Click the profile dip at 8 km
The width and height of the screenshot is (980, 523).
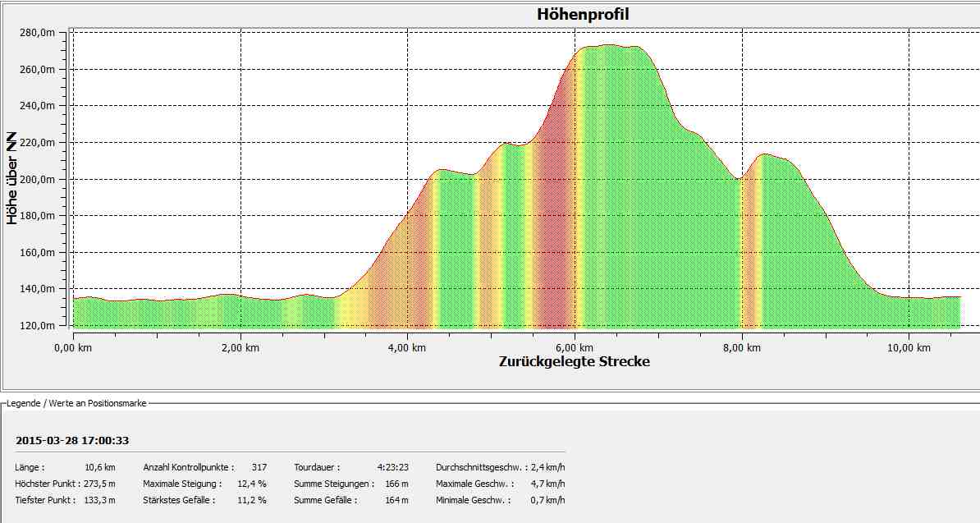coord(740,178)
